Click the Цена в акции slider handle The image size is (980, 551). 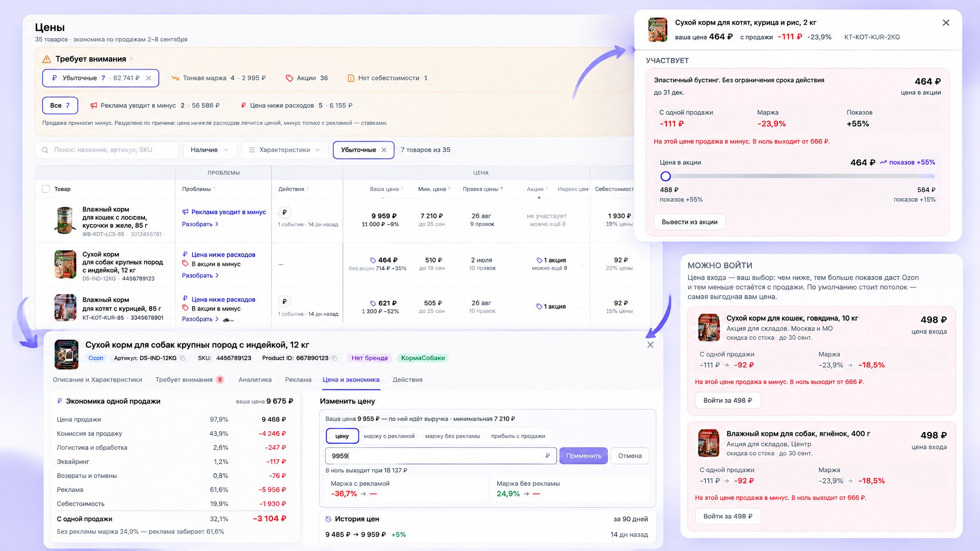tap(665, 176)
